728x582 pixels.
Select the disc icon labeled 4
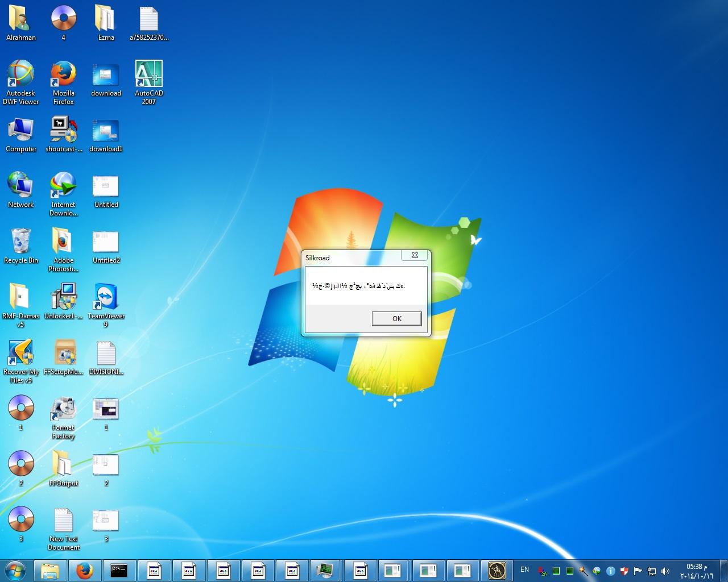click(x=63, y=24)
